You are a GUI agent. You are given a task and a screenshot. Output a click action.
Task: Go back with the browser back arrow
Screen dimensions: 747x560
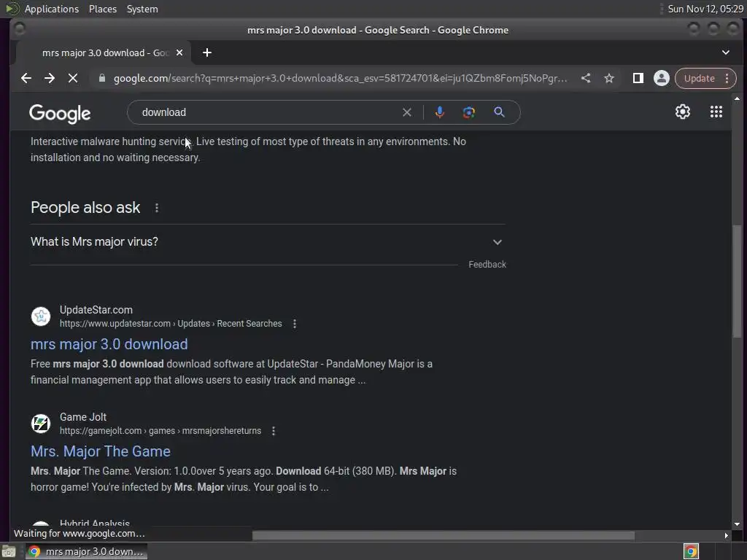(x=26, y=78)
